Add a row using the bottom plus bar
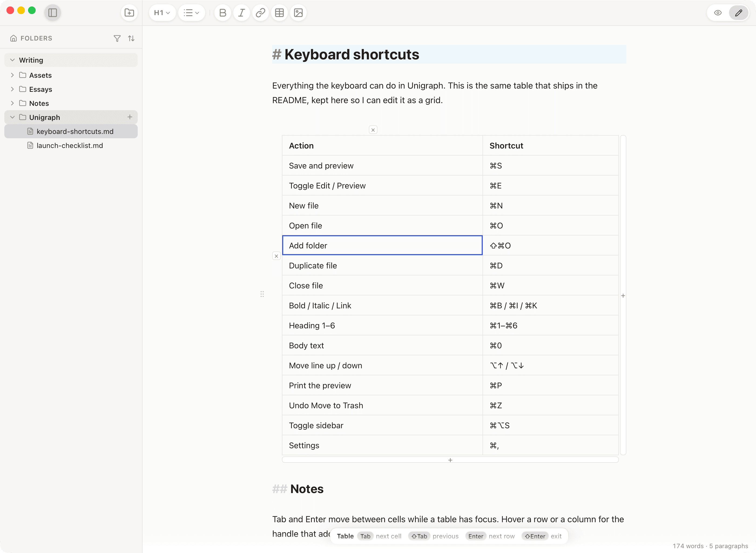 click(450, 460)
